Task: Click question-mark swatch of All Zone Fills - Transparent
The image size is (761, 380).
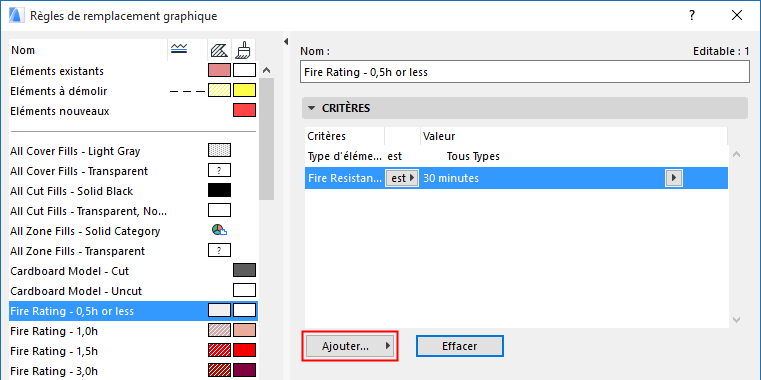Action: pyautogui.click(x=219, y=250)
